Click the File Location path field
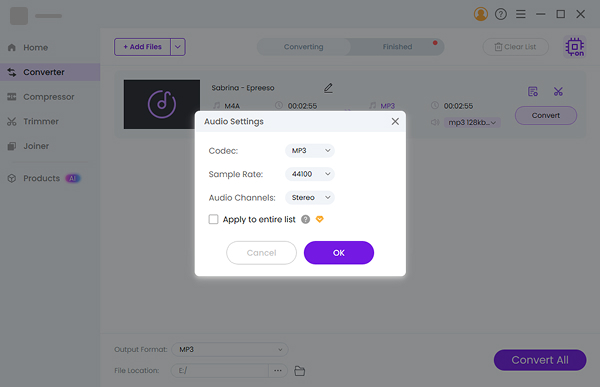 point(220,371)
